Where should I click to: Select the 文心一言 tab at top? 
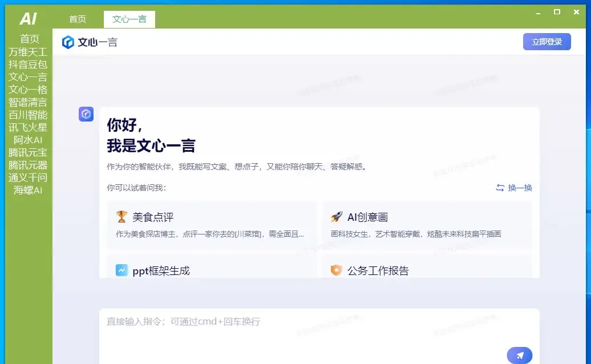[129, 19]
